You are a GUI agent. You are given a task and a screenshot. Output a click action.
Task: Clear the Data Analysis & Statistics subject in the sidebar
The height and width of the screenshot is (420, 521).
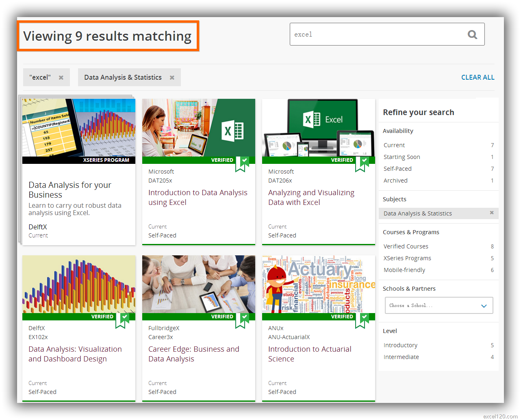[x=492, y=213]
